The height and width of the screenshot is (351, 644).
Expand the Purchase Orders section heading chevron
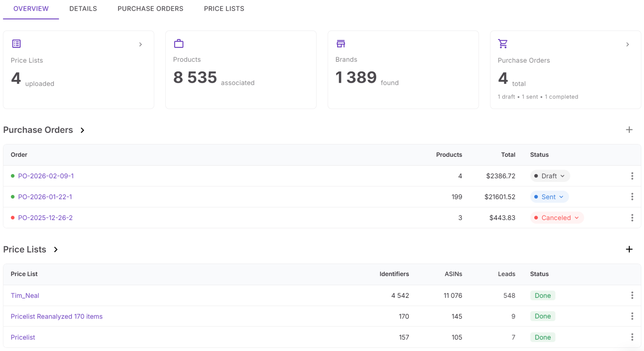[82, 130]
